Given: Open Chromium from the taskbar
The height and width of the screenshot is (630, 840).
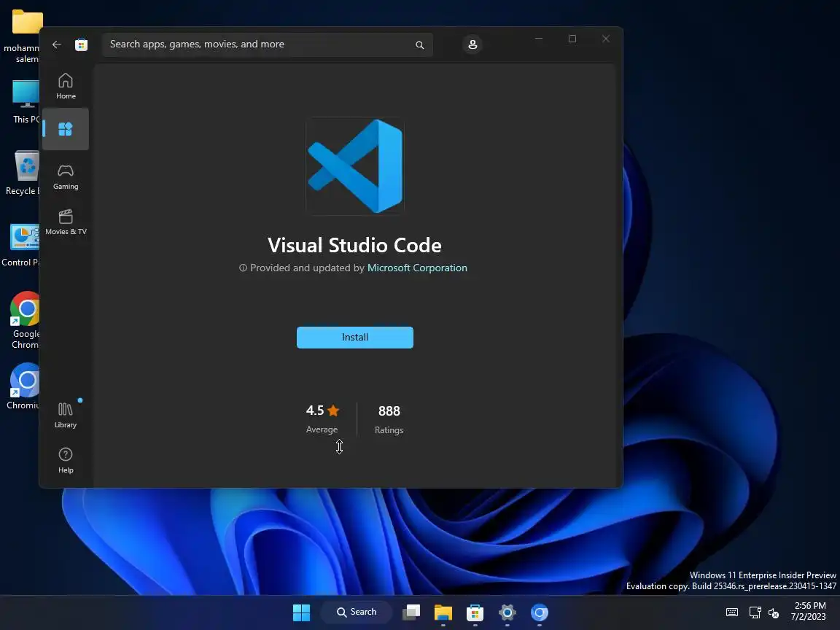Looking at the screenshot, I should point(540,612).
